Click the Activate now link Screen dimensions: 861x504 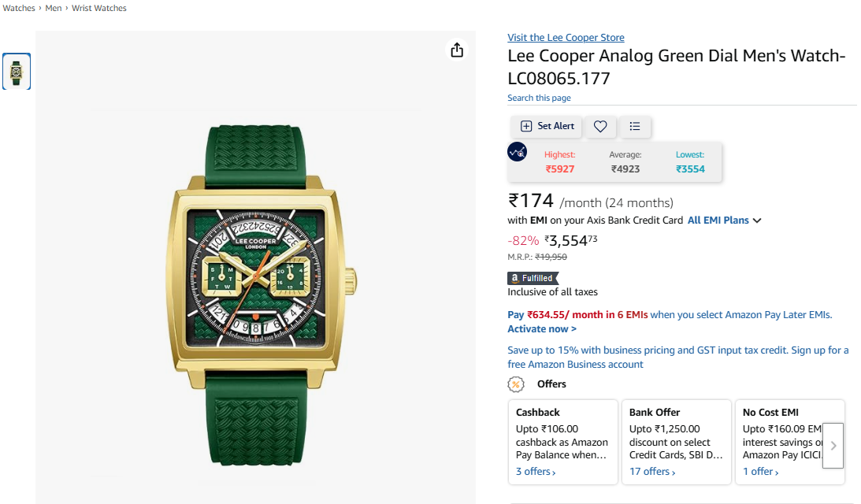pos(542,329)
